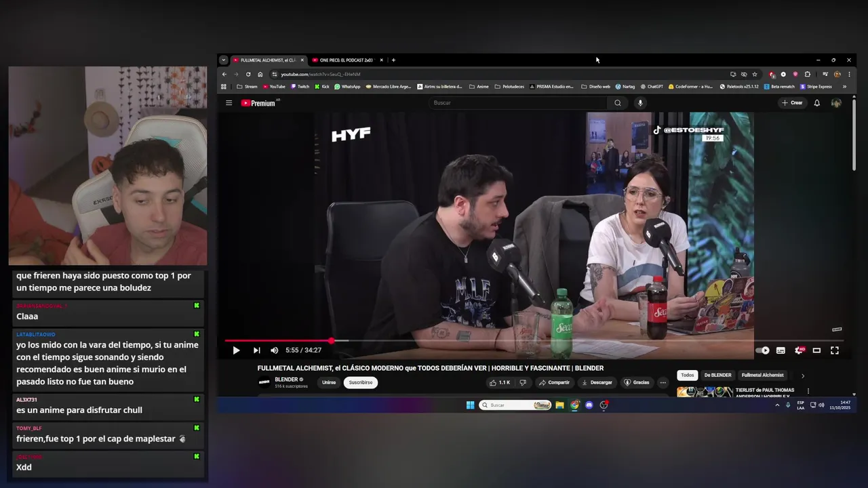Image resolution: width=868 pixels, height=488 pixels.
Task: Open the BLENDER channel avatar
Action: tap(264, 382)
